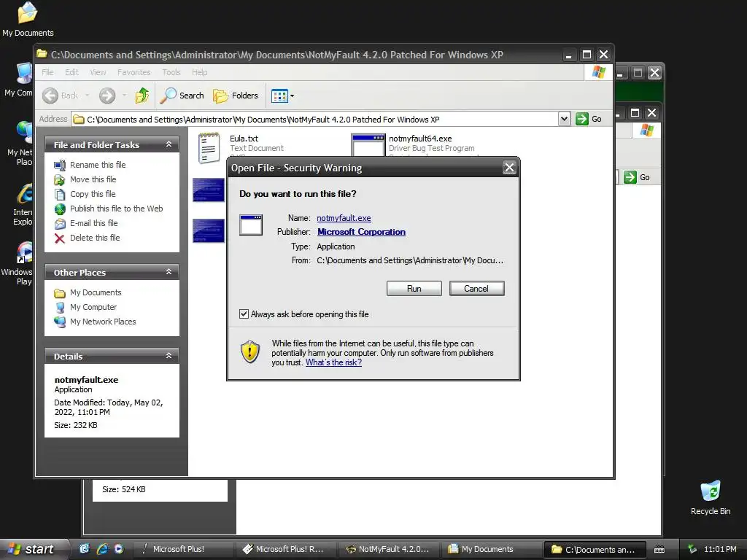Click the system tray icon beside the clock
Viewport: 747px width, 560px height.
[x=692, y=549]
